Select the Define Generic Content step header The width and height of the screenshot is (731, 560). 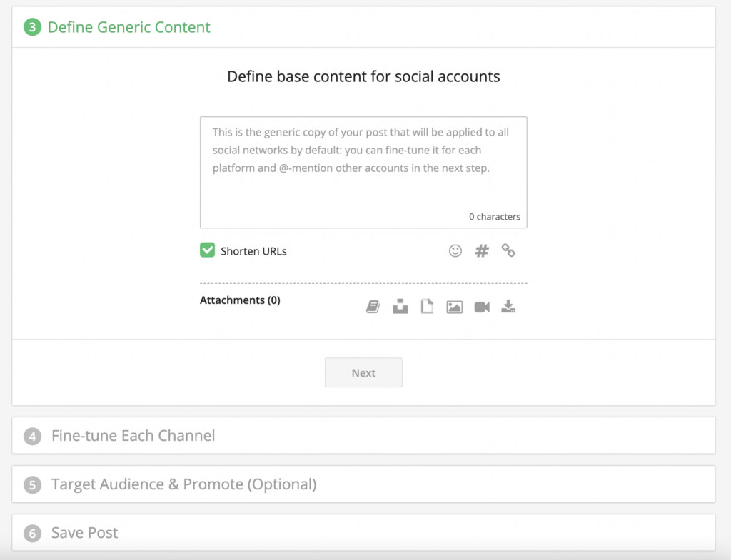click(129, 27)
